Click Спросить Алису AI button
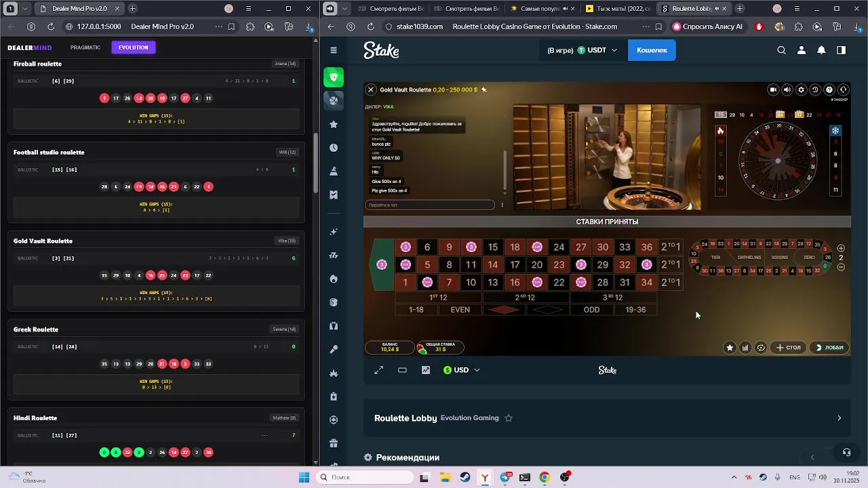Image resolution: width=868 pixels, height=488 pixels. click(709, 26)
